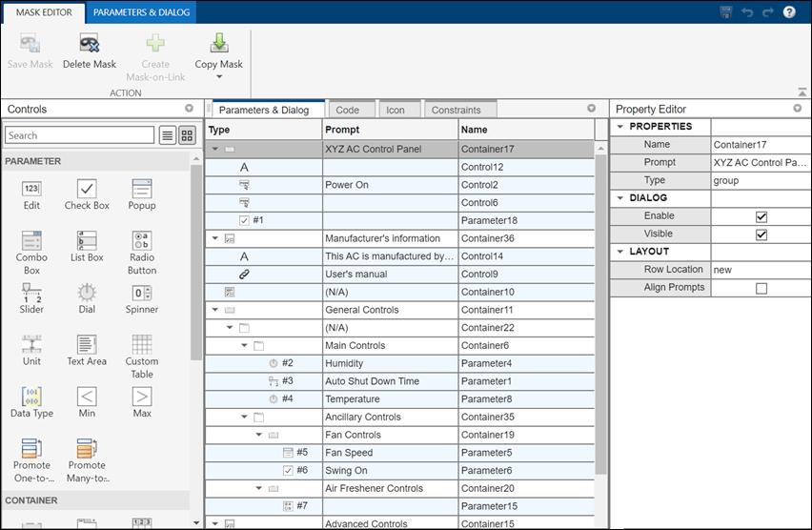Open the Constraints tab
Image resolution: width=812 pixels, height=530 pixels.
click(456, 110)
